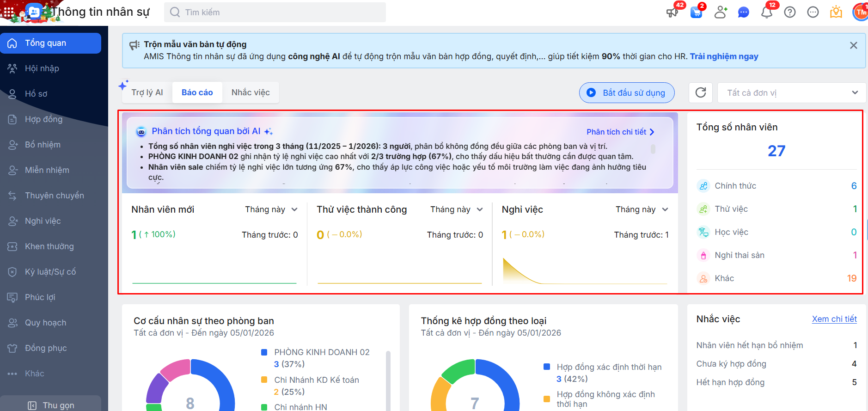Open the shopping cart icon

point(697,12)
